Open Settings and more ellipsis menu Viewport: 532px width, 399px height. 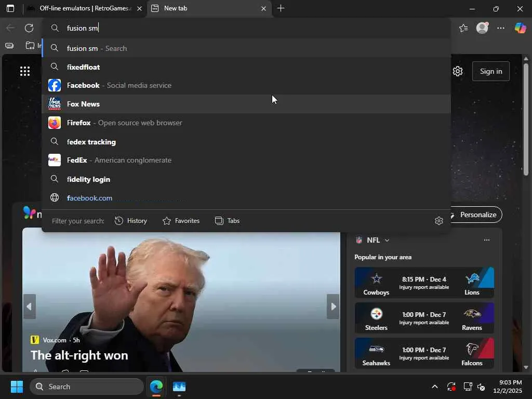click(x=501, y=28)
